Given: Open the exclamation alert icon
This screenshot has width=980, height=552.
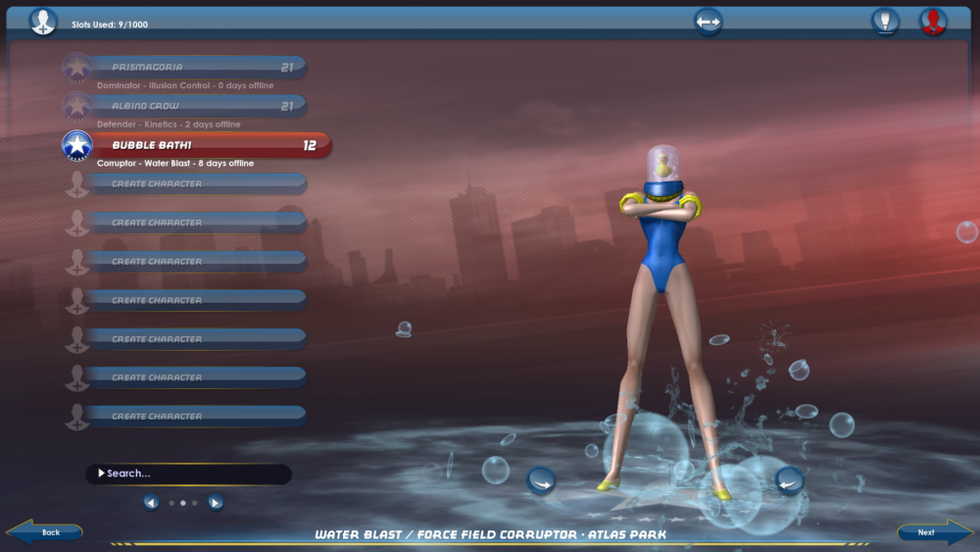Looking at the screenshot, I should point(885,22).
